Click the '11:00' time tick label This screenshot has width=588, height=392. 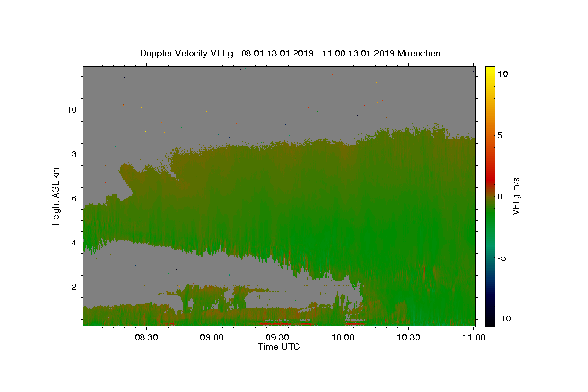coord(474,337)
